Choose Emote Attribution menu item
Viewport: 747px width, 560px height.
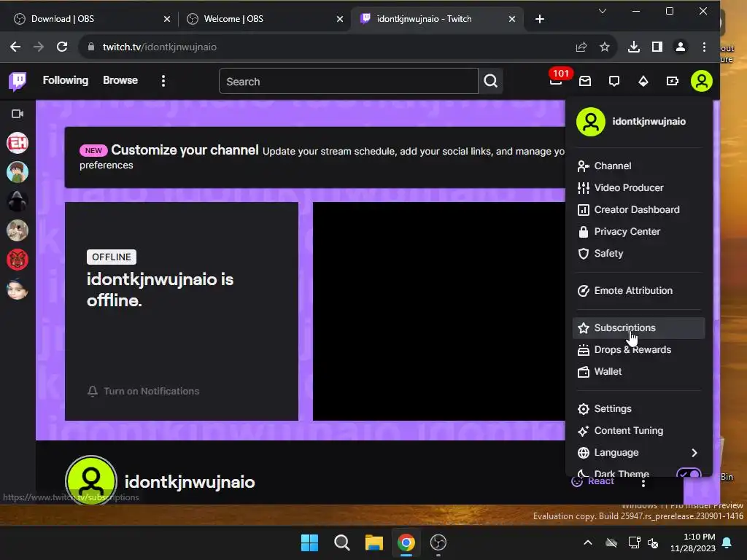tap(638, 290)
